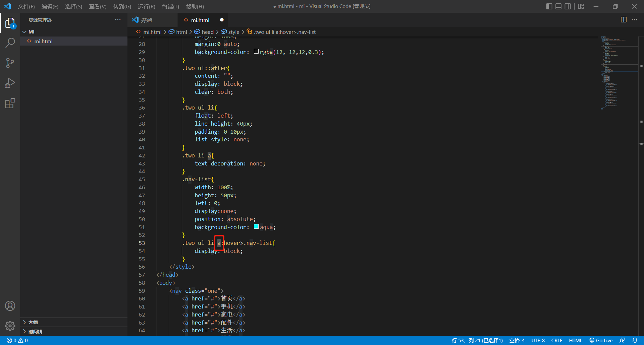Open the selection menu 选择(S)

coord(73,6)
